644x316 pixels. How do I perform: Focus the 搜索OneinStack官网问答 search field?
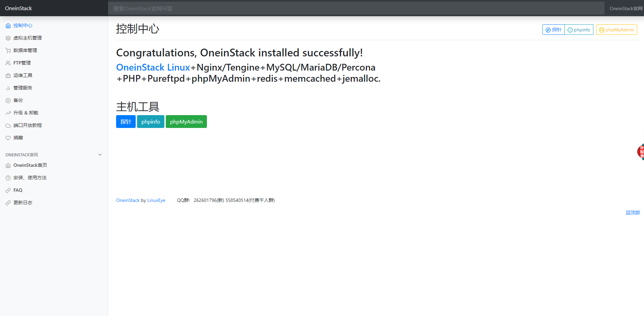point(356,8)
